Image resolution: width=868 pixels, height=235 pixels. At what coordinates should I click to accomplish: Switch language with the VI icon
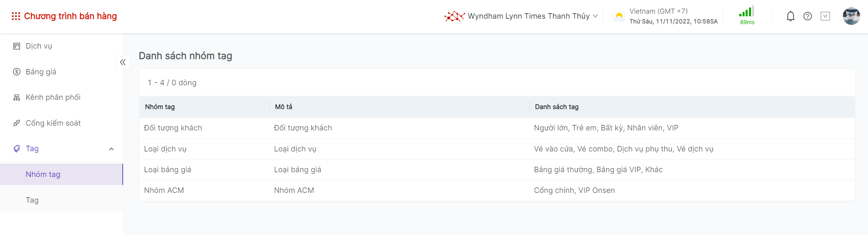(x=825, y=16)
